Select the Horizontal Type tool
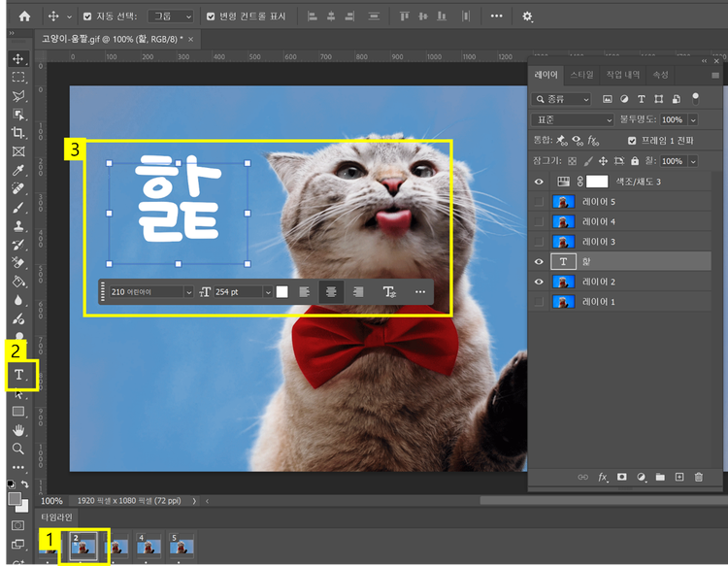728x566 pixels. click(18, 376)
